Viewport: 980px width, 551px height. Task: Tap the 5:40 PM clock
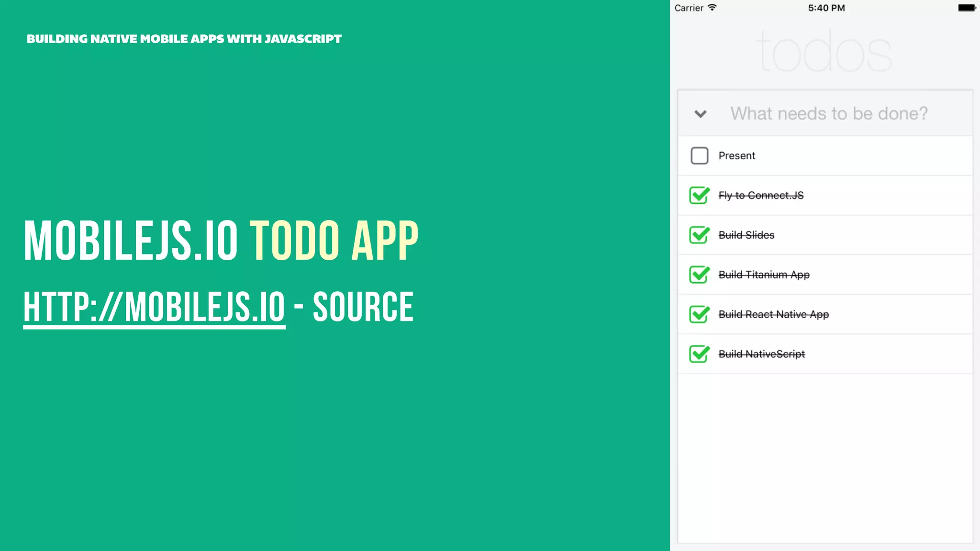pos(826,8)
